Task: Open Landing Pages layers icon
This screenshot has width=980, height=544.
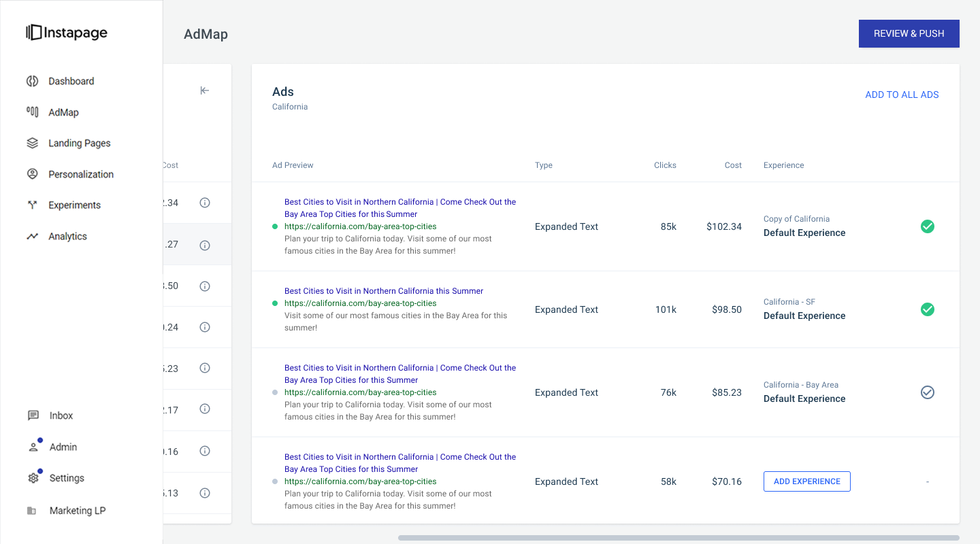Action: coord(32,143)
